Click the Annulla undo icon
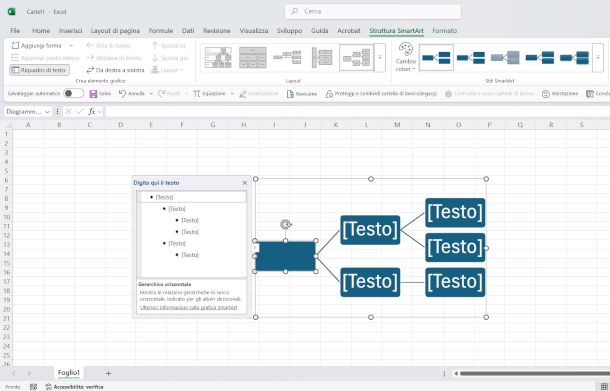This screenshot has width=610, height=391. pos(123,93)
